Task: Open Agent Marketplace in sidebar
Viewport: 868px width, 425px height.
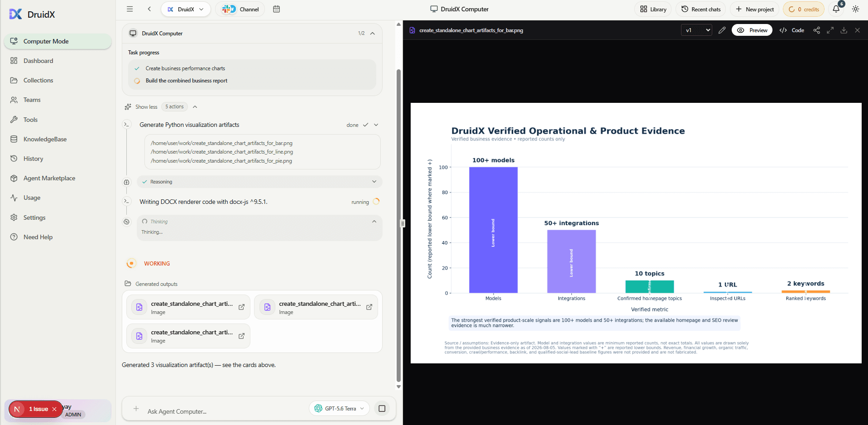Action: click(x=58, y=178)
